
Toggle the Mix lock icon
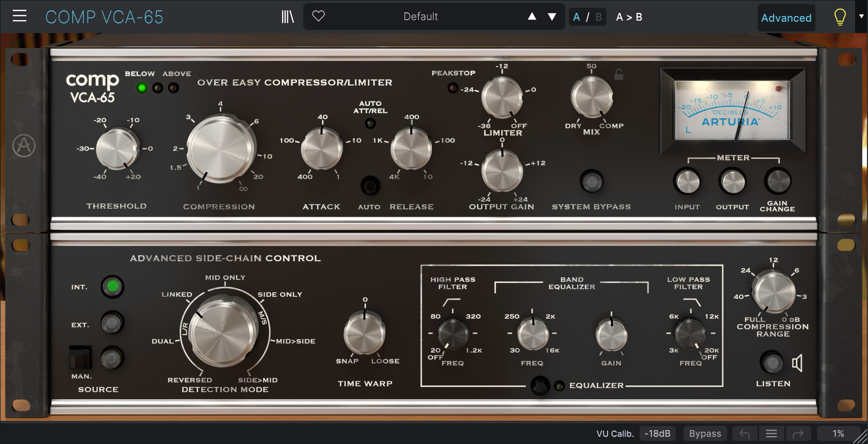(x=619, y=75)
